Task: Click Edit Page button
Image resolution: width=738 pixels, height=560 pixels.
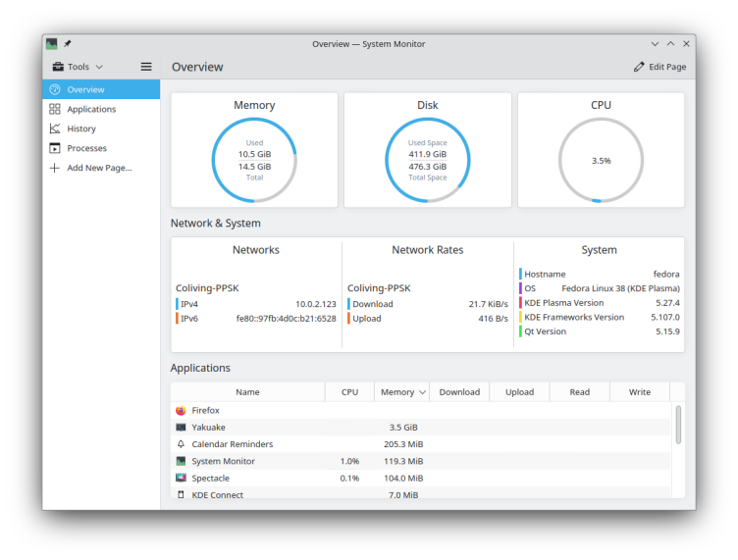Action: click(x=659, y=67)
